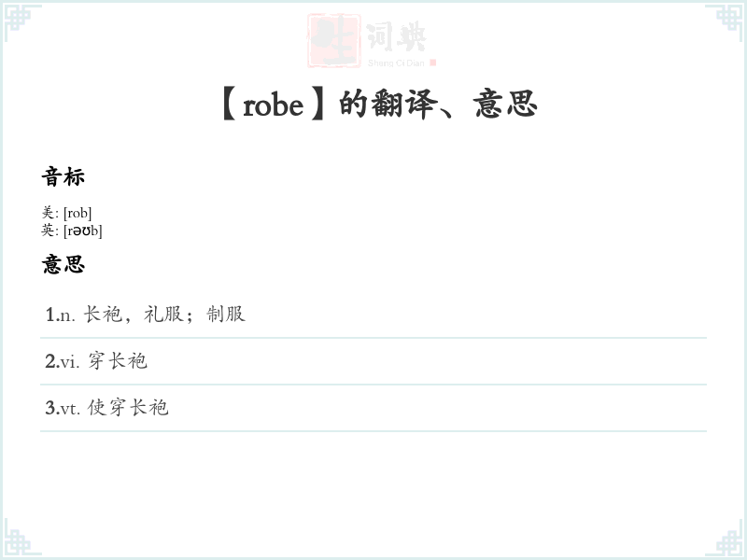Click the 制服 term in definition one
Image resolution: width=747 pixels, height=560 pixels.
click(226, 315)
